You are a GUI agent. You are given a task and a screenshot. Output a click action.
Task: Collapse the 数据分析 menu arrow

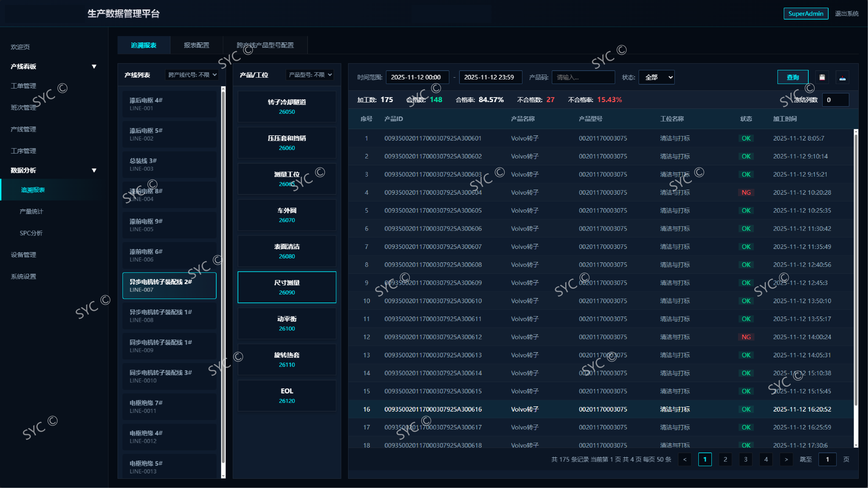pyautogui.click(x=94, y=170)
